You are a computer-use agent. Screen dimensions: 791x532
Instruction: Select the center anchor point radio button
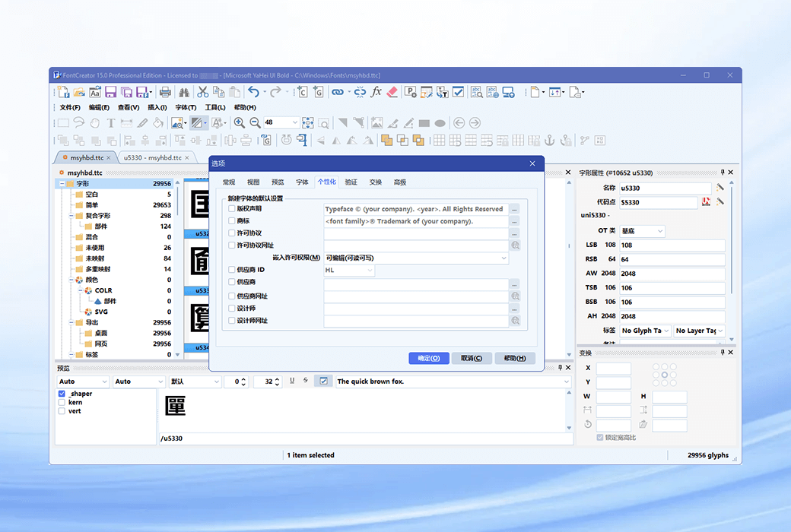click(x=664, y=375)
